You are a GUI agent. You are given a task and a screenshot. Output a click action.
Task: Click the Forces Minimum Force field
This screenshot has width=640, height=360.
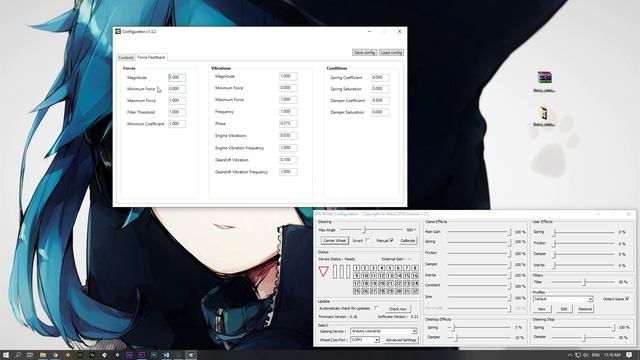[x=177, y=89]
